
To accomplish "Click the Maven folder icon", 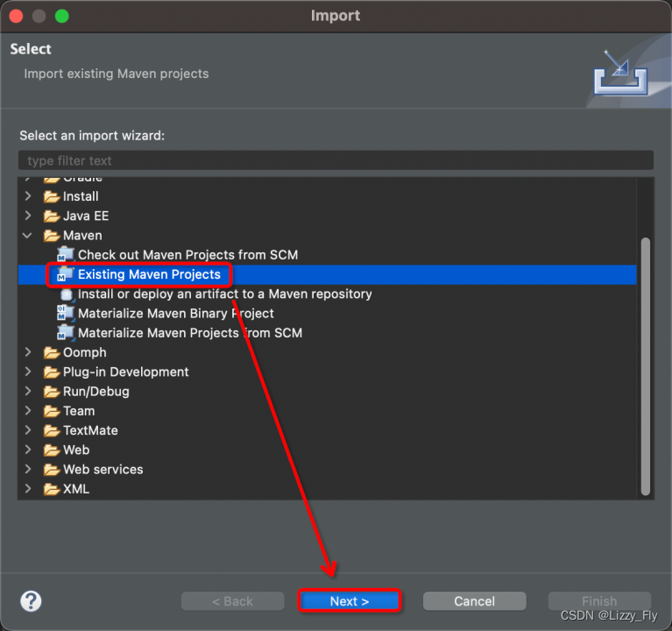I will point(52,236).
